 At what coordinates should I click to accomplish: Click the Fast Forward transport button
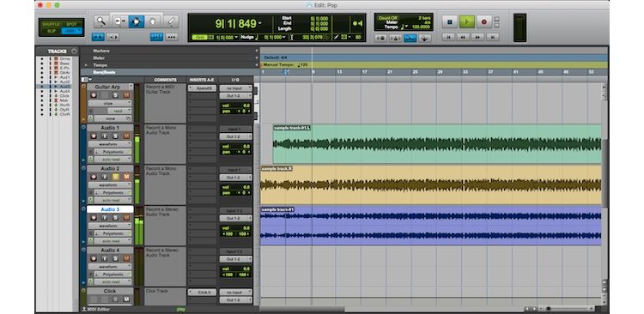point(477,37)
